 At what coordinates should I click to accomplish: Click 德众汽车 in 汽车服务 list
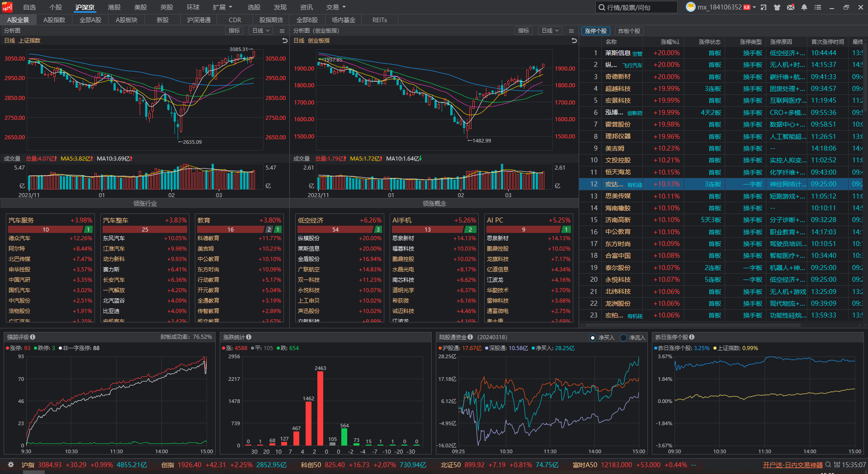(19, 238)
